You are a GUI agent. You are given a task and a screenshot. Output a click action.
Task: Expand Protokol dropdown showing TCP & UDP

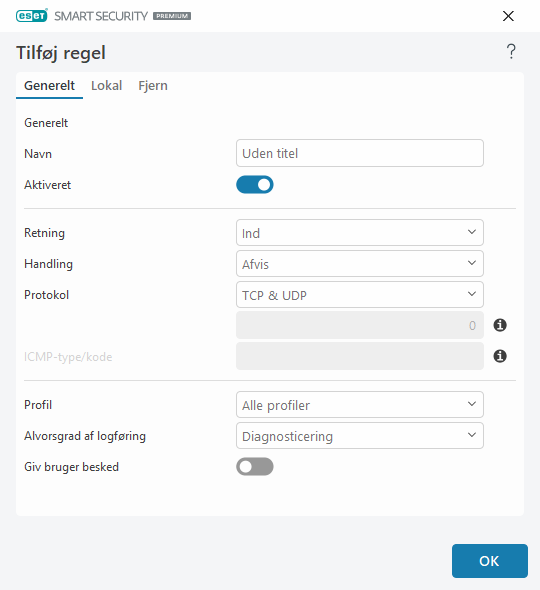point(360,295)
